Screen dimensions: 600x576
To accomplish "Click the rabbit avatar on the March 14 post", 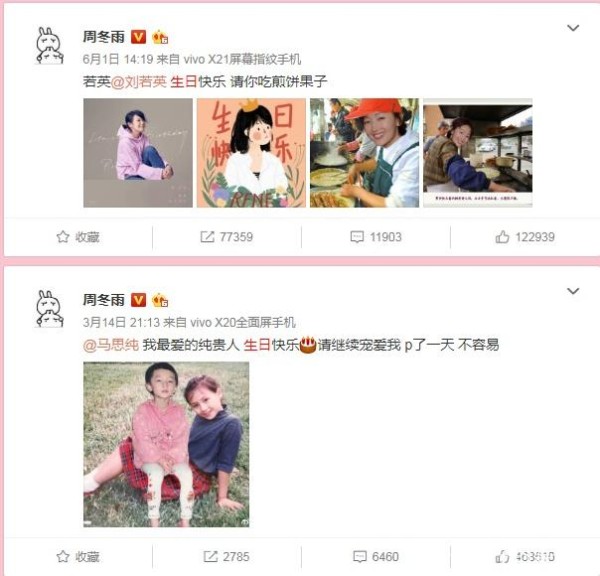I will click(50, 308).
